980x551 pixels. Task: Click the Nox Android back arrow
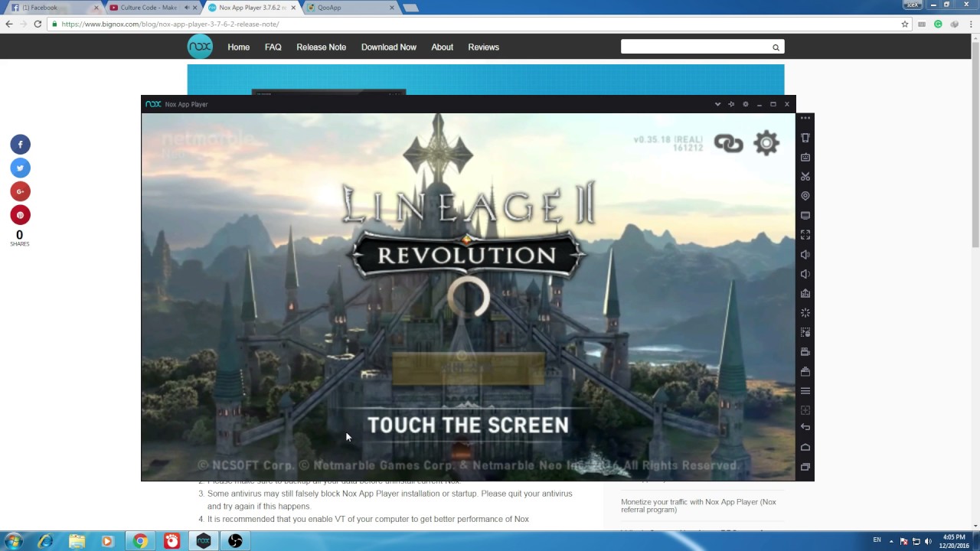point(805,427)
